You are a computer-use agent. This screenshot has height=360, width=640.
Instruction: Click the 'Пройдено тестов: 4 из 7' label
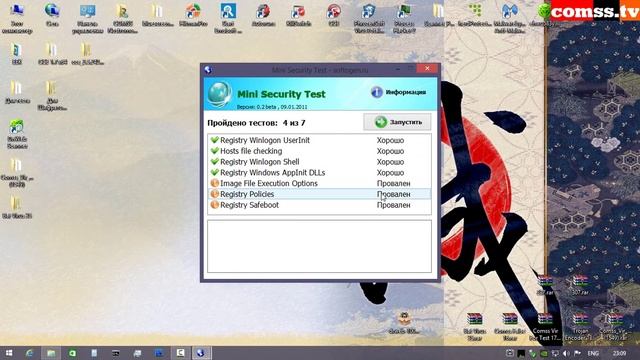click(x=256, y=123)
